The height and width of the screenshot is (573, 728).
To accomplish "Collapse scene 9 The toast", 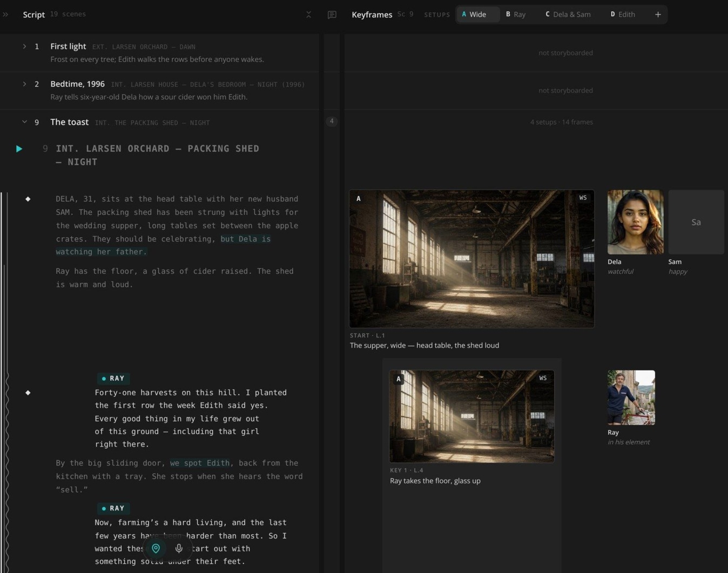I will pyautogui.click(x=24, y=122).
